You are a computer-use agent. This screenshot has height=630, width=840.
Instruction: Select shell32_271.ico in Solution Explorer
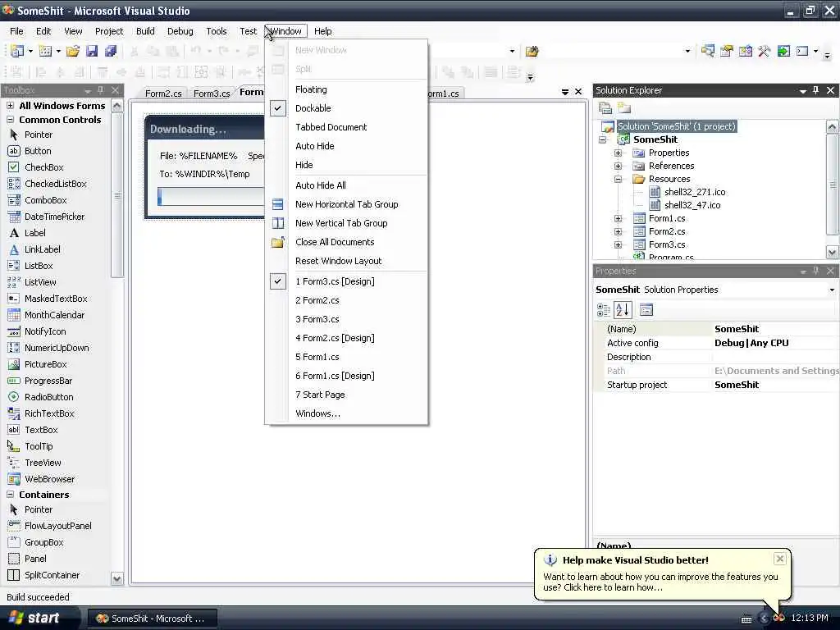click(x=694, y=192)
